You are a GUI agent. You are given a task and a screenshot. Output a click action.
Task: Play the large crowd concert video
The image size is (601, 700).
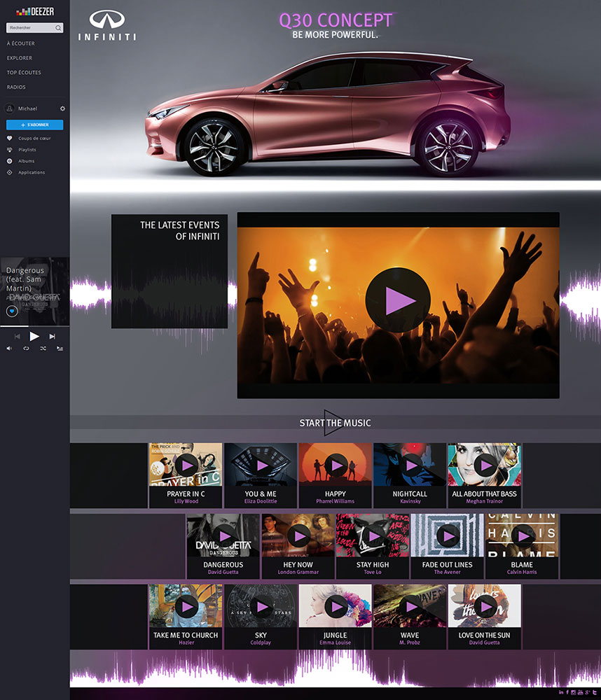point(398,300)
